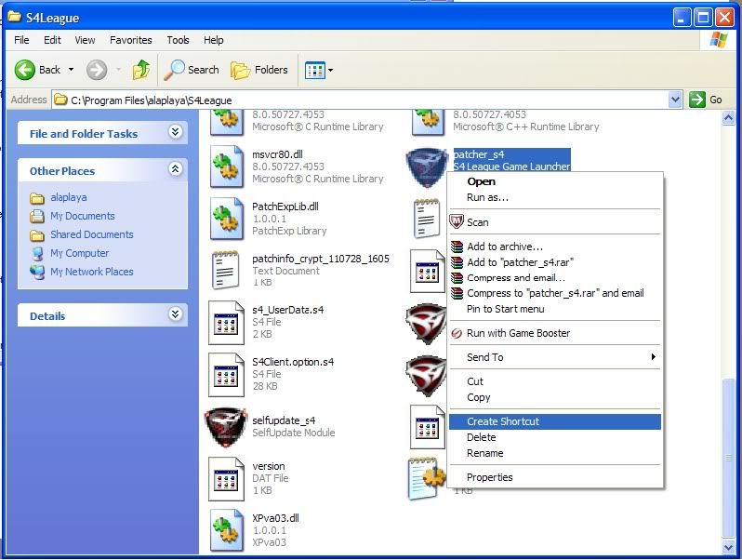Open the View menu
Image resolution: width=742 pixels, height=560 pixels.
[x=85, y=40]
